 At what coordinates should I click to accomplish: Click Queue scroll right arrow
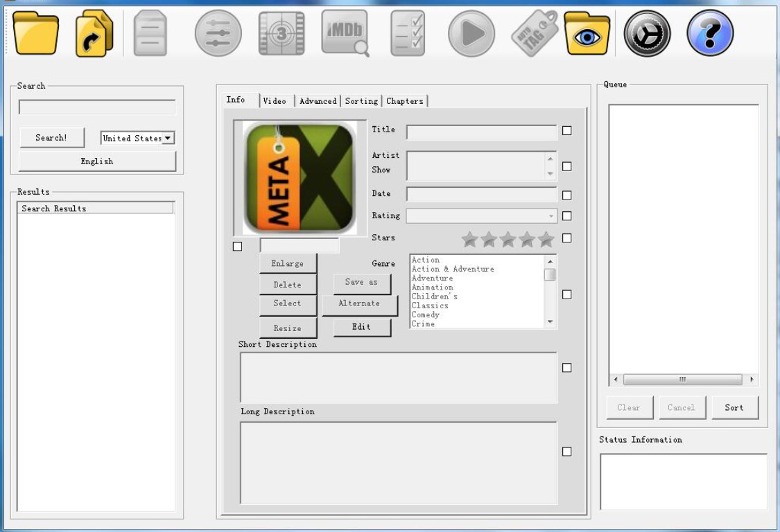(752, 380)
